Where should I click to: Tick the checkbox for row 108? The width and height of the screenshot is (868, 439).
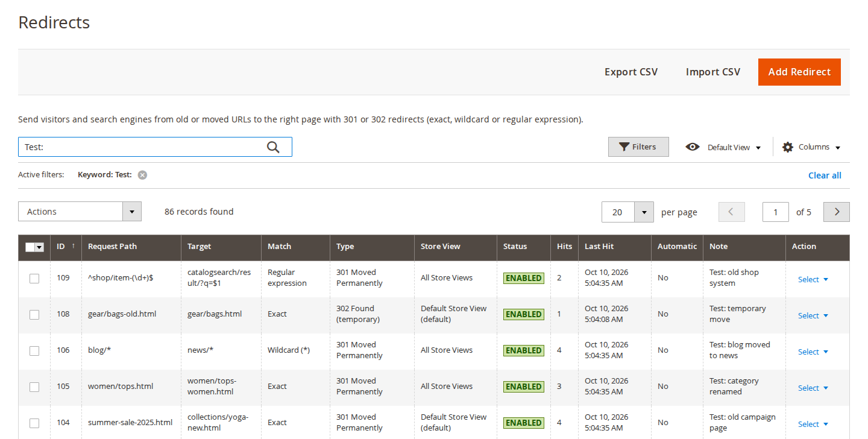pos(34,314)
